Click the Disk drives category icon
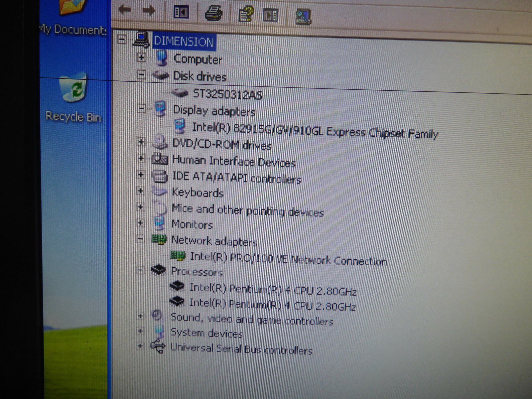Screen dimensions: 532x399 [x=161, y=75]
